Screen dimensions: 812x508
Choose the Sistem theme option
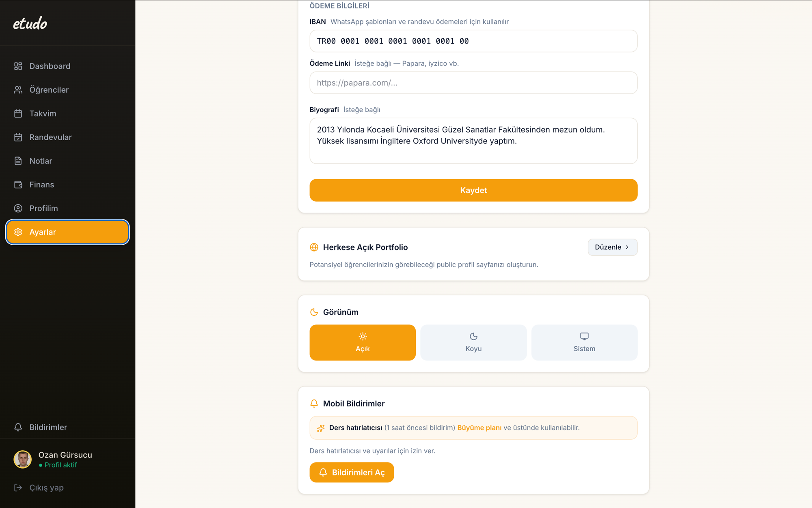click(x=584, y=342)
